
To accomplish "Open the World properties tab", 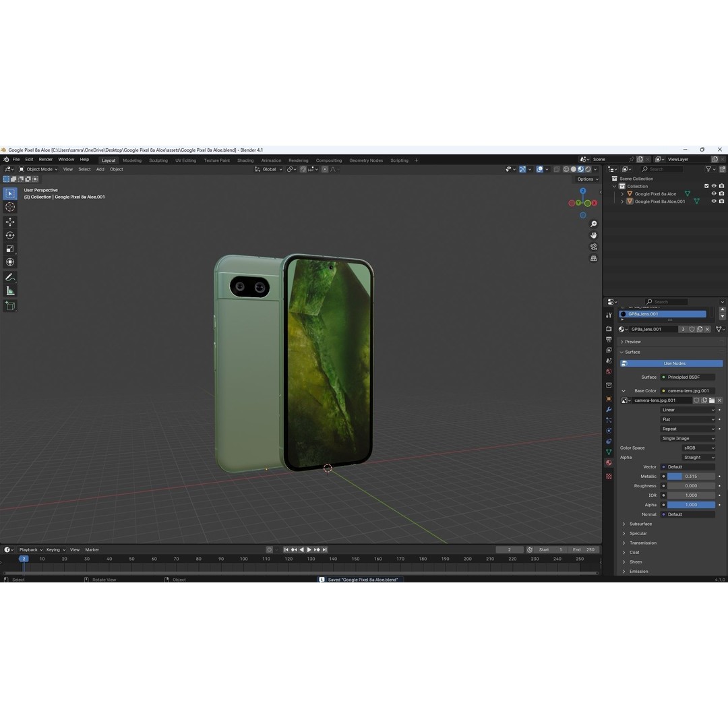I will (x=609, y=371).
